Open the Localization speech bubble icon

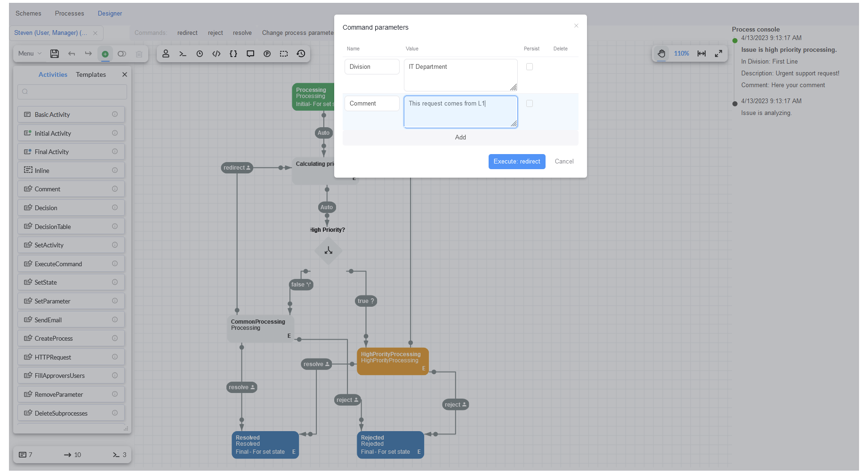point(250,54)
